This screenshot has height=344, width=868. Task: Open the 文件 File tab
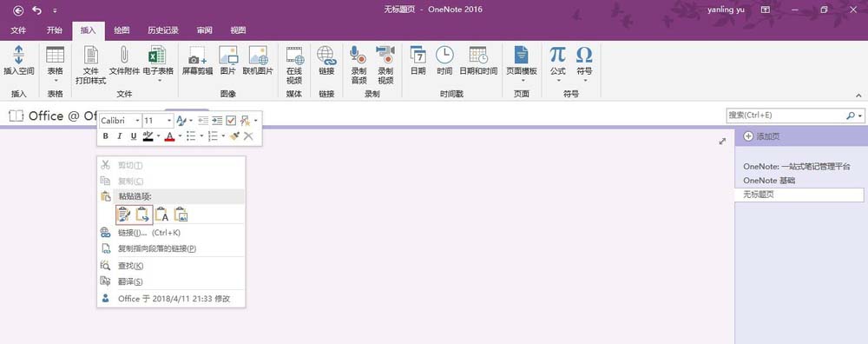tap(18, 30)
